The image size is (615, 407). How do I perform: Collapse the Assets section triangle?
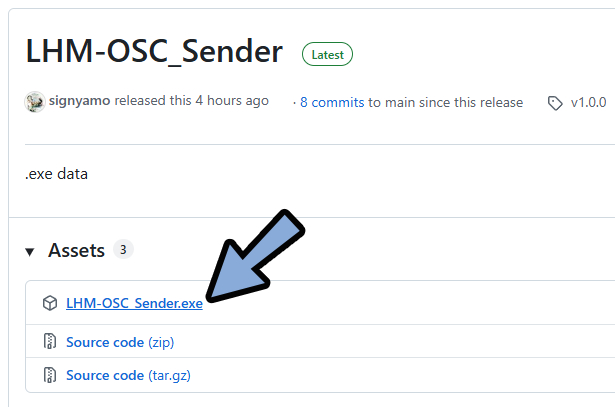(30, 252)
